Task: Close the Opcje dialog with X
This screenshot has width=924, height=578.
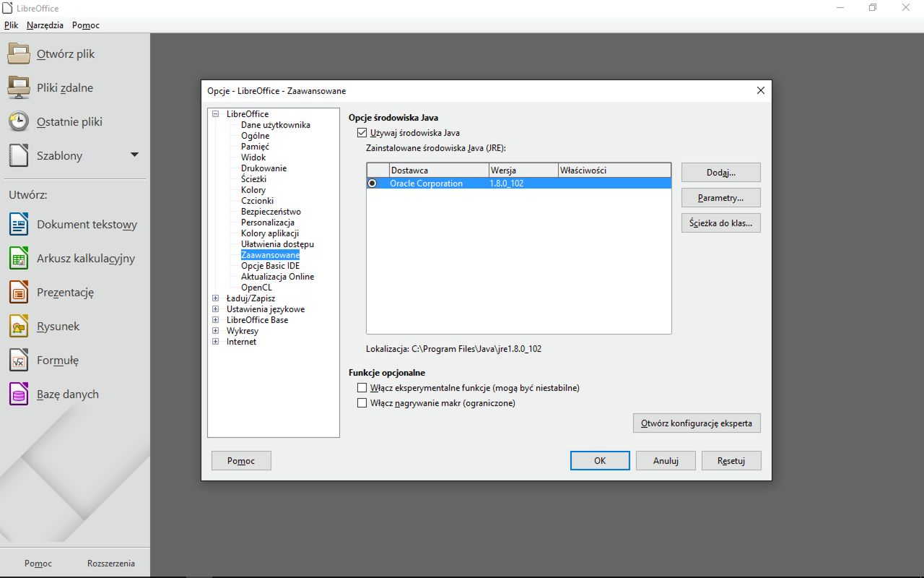Action: (x=760, y=90)
